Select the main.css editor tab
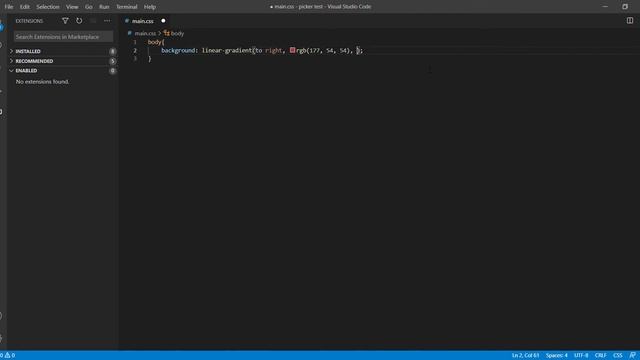Viewport: 640px width, 360px height. [145, 20]
